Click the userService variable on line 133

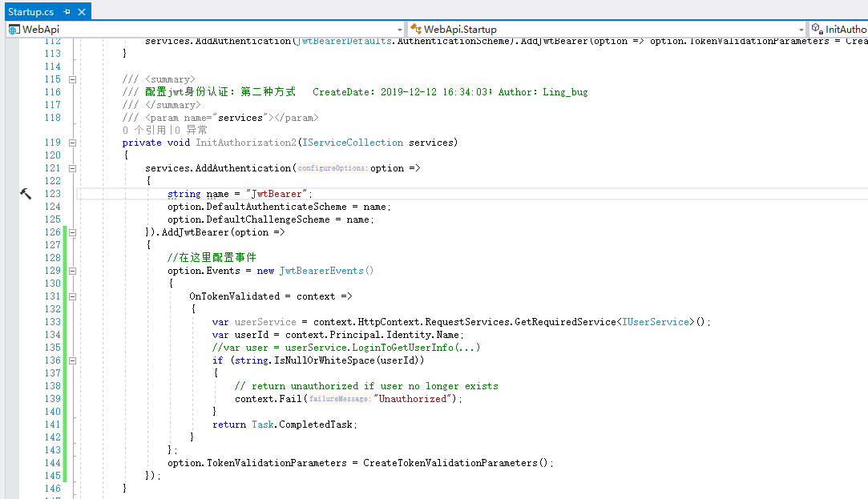(x=265, y=322)
